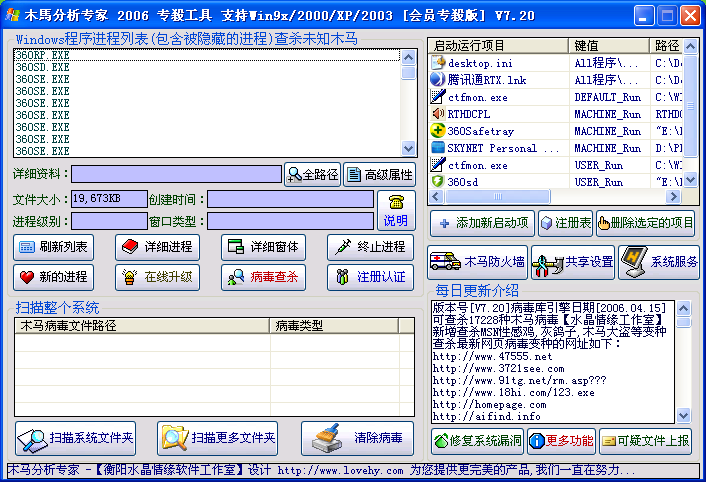Click the 文件大小 field showing 19,673KB

(109, 198)
